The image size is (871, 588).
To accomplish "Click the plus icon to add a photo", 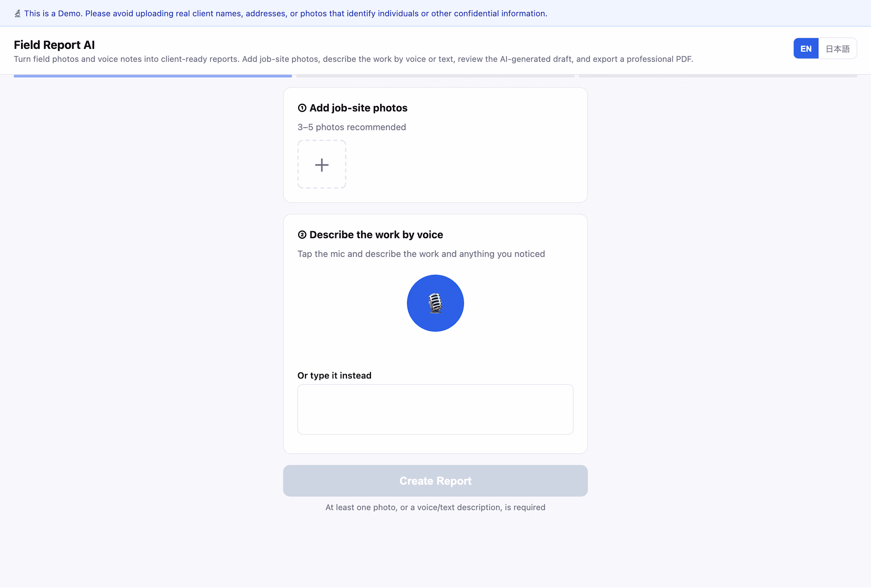I will tap(322, 164).
